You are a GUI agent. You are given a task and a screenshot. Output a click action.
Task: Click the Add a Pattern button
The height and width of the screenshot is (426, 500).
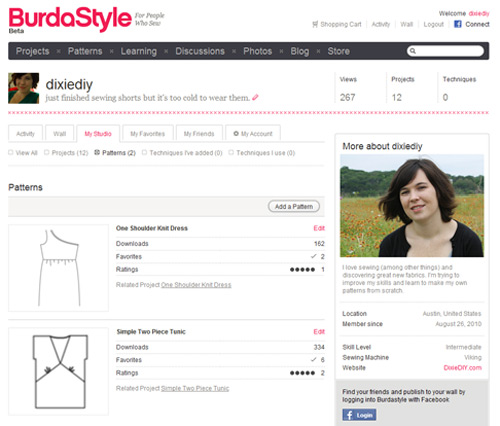tap(294, 206)
